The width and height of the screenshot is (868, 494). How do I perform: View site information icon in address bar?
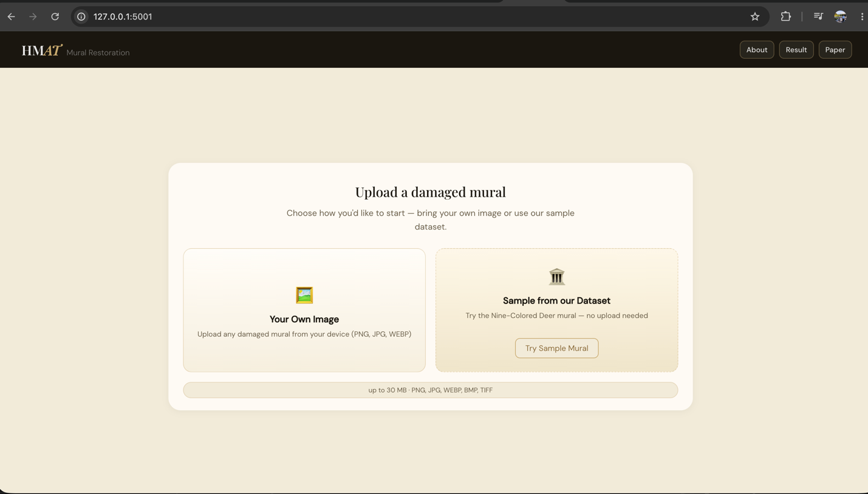tap(81, 17)
